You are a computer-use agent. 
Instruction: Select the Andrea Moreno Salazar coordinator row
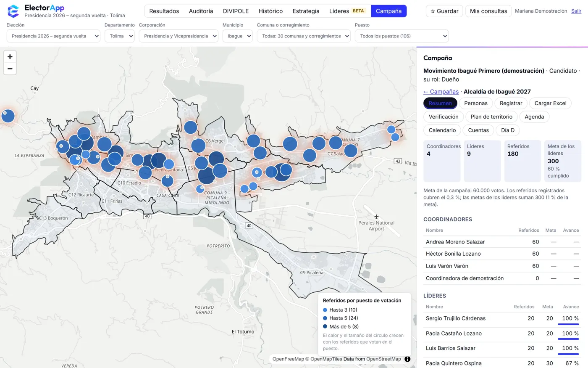click(x=502, y=242)
